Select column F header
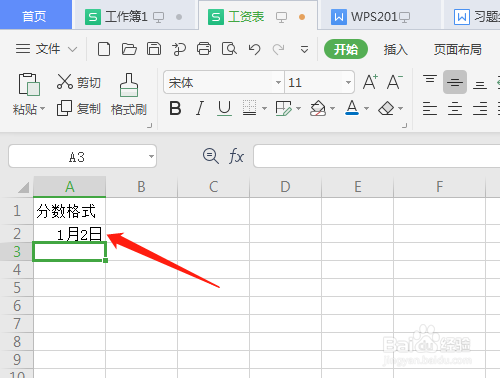This screenshot has width=500, height=378. pyautogui.click(x=440, y=187)
